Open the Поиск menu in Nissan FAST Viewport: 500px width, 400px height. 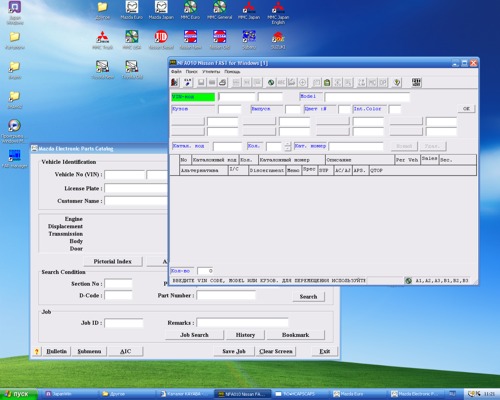tap(192, 72)
